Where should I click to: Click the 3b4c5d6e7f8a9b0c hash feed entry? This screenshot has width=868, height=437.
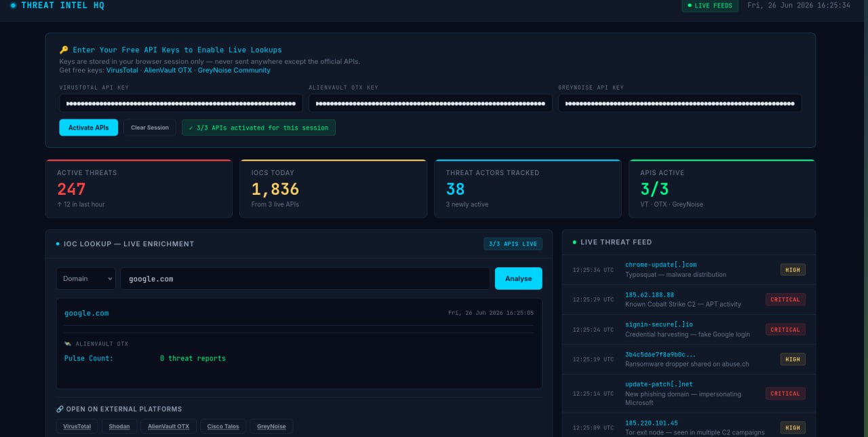[x=688, y=359]
